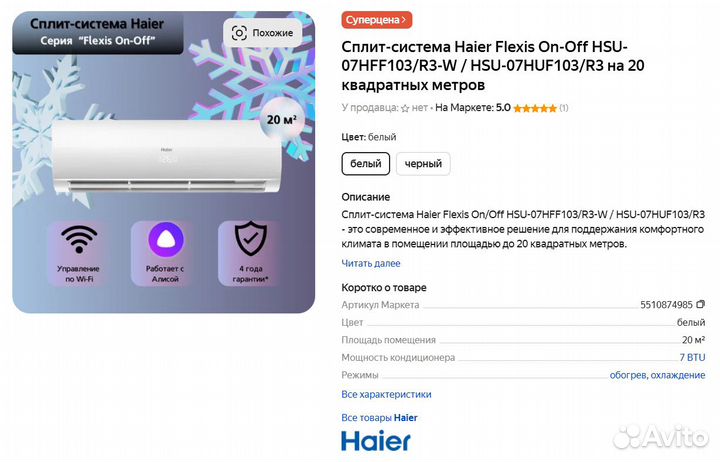Click the охлаждение mode link
The width and height of the screenshot is (720, 462).
(x=678, y=375)
